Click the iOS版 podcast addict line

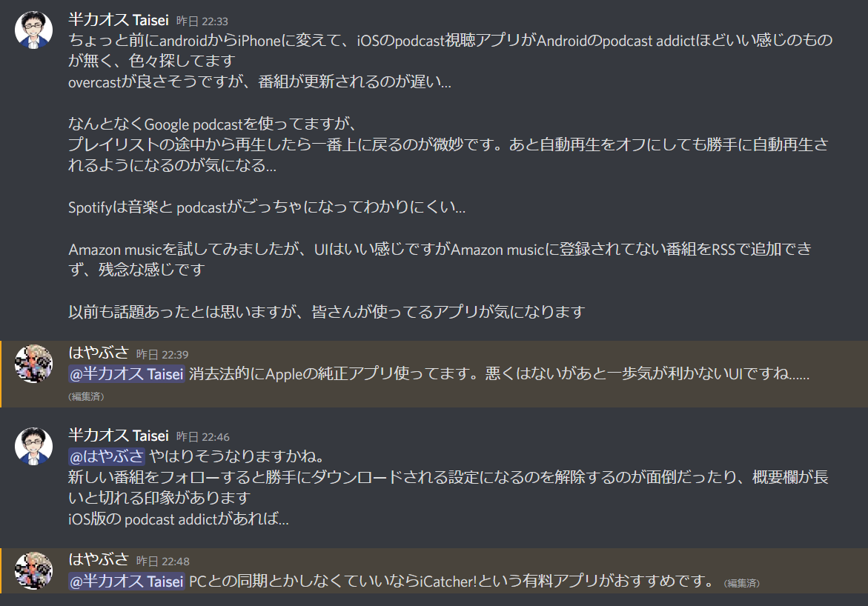178,519
